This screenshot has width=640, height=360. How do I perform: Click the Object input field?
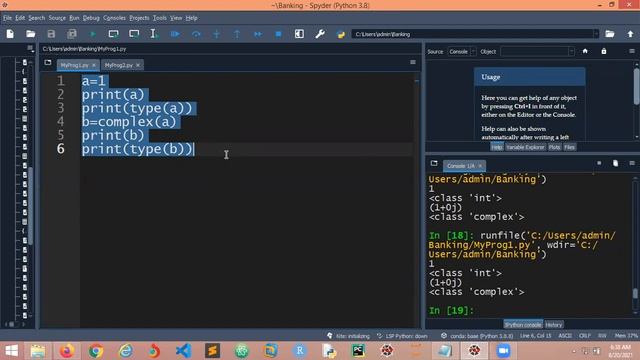(534, 51)
